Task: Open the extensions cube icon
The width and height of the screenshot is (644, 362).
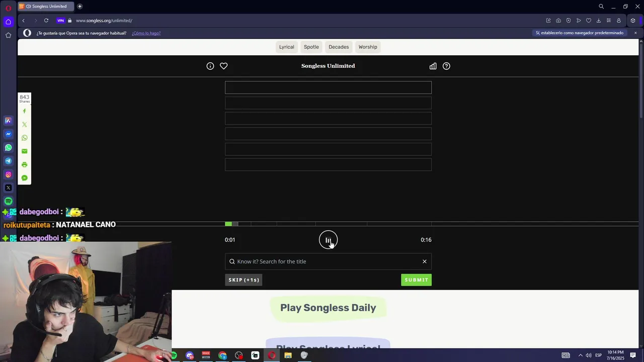Action: coord(633,21)
